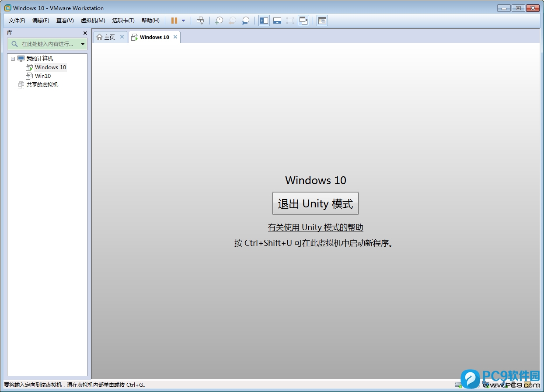Open the 选项卡(T) menu
This screenshot has width=544, height=392.
[123, 21]
